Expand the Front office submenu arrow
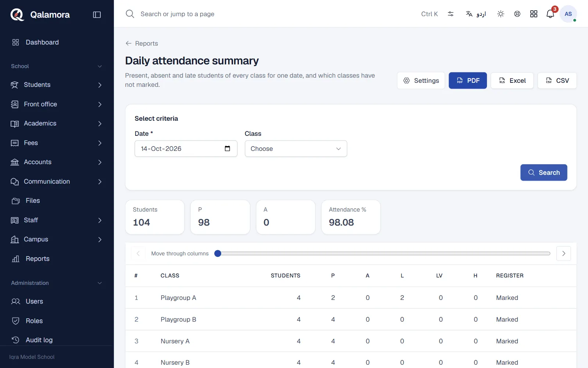The height and width of the screenshot is (368, 588). (100, 105)
